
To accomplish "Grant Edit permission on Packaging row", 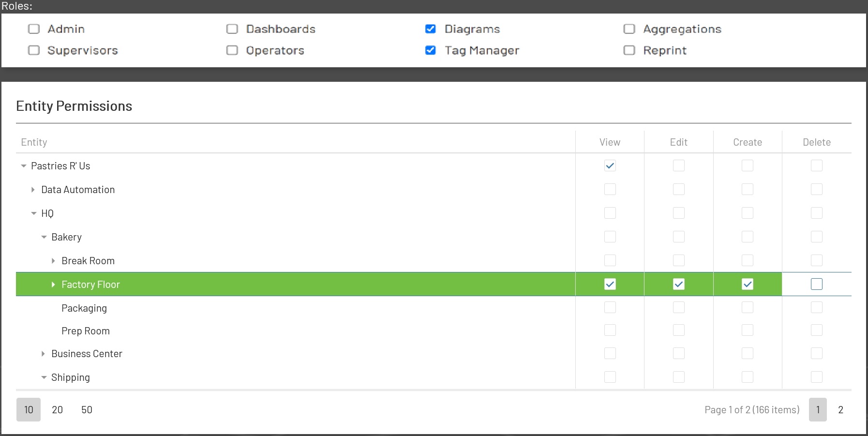I will pyautogui.click(x=678, y=308).
